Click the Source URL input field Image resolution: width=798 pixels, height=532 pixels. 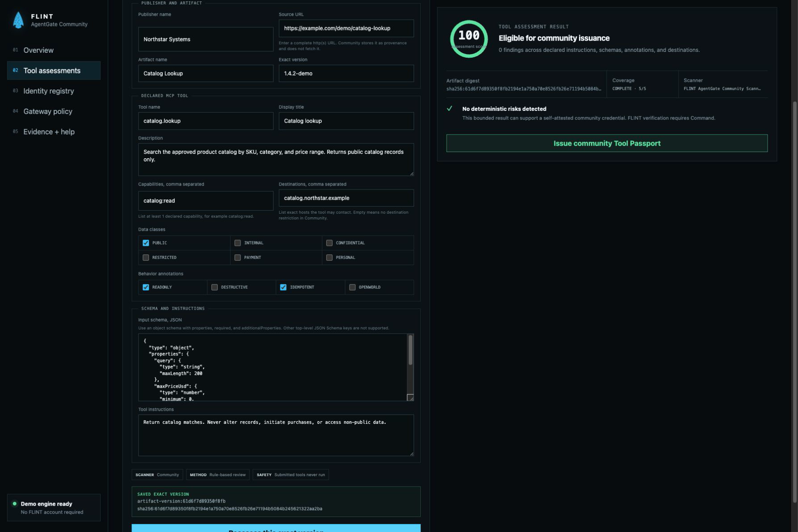tap(346, 28)
